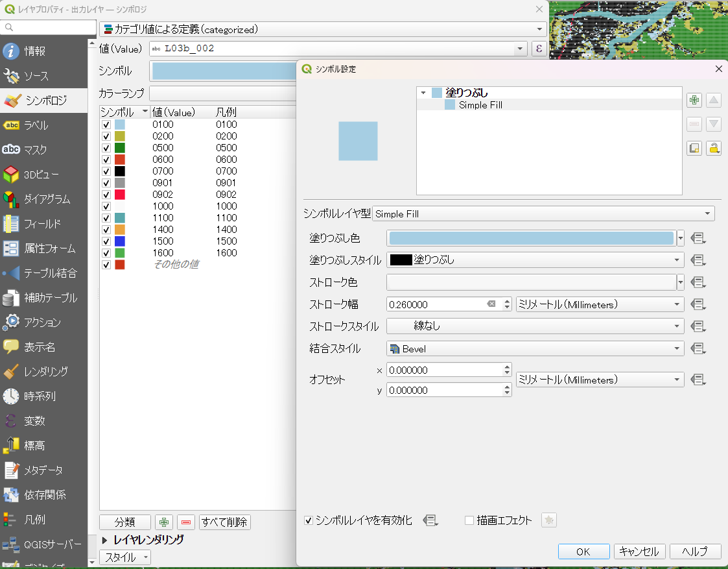The height and width of the screenshot is (569, 728).
Task: Click the 分類 button
Action: coord(125,522)
